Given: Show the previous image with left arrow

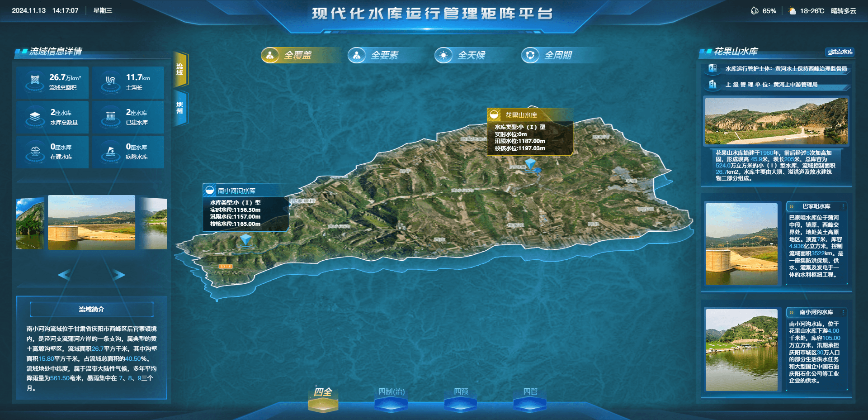Looking at the screenshot, I should (x=64, y=275).
